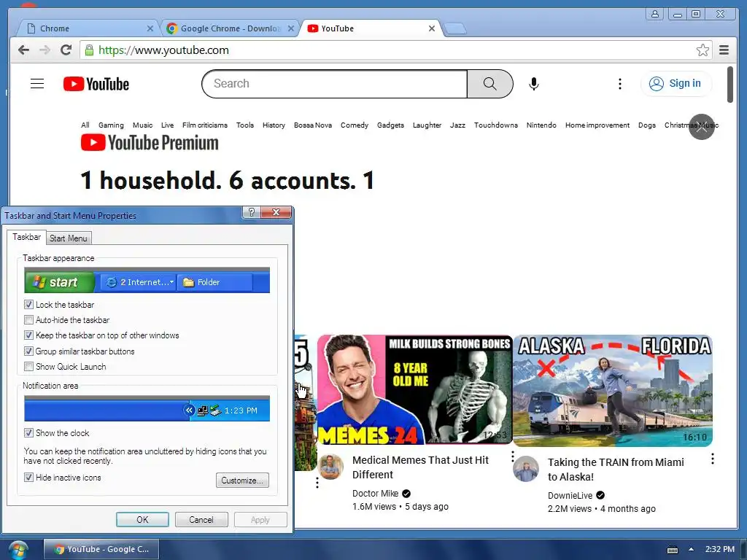Open DownieLive channel name link
747x560 pixels.
pyautogui.click(x=570, y=495)
